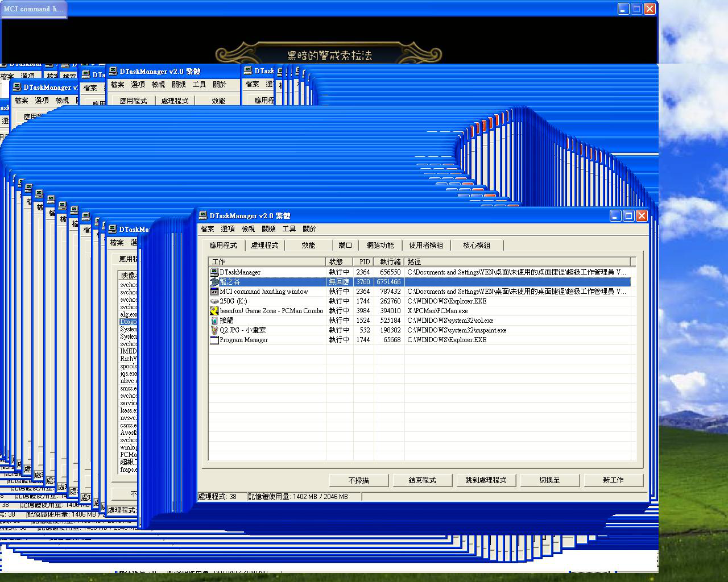728x582 pixels.
Task: Select the 接龍 solitaire icon in the list
Action: tap(214, 321)
